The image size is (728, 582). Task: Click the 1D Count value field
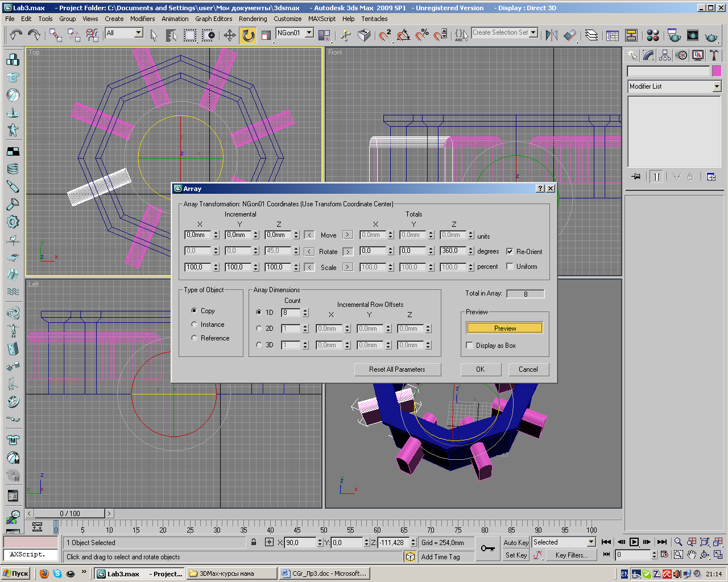tap(291, 313)
